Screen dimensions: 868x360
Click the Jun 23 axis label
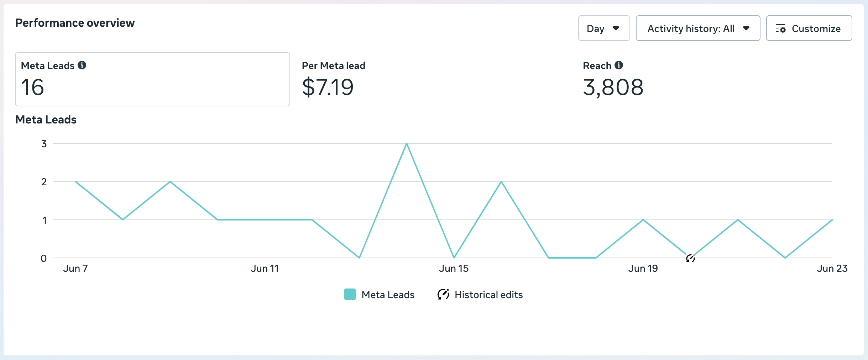click(832, 268)
